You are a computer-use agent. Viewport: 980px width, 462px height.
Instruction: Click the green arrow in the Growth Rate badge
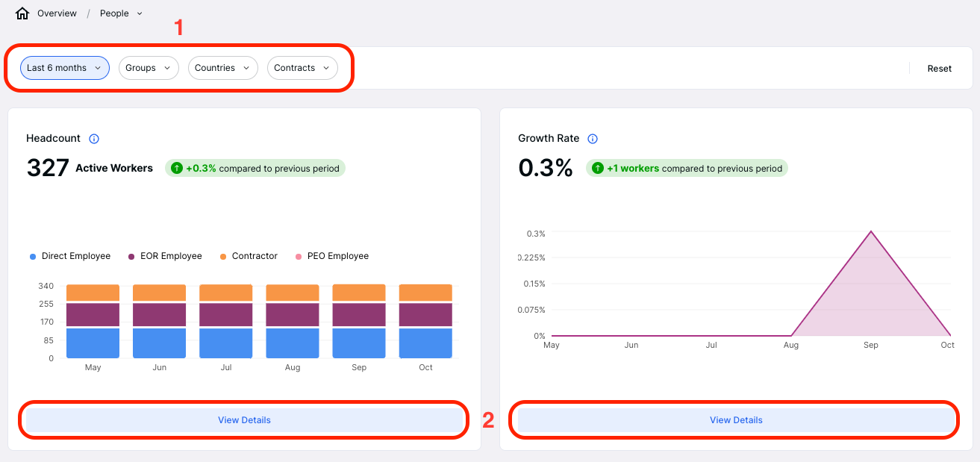pyautogui.click(x=597, y=168)
